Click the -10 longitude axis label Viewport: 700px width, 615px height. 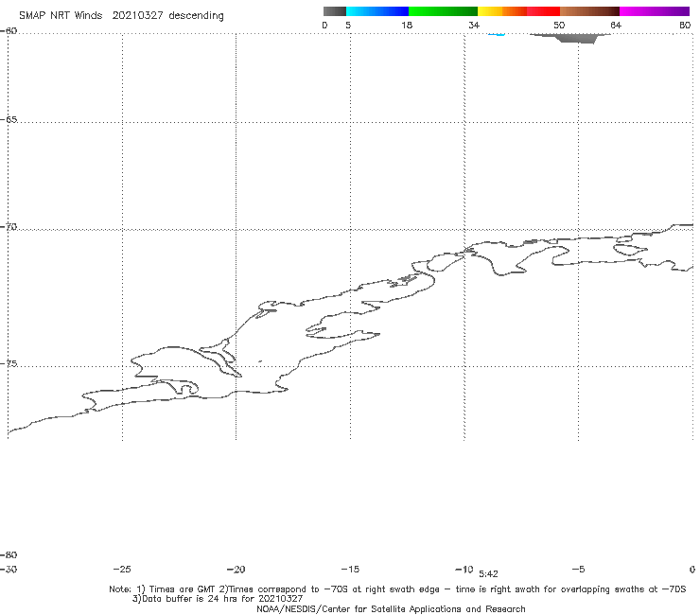pos(464,569)
